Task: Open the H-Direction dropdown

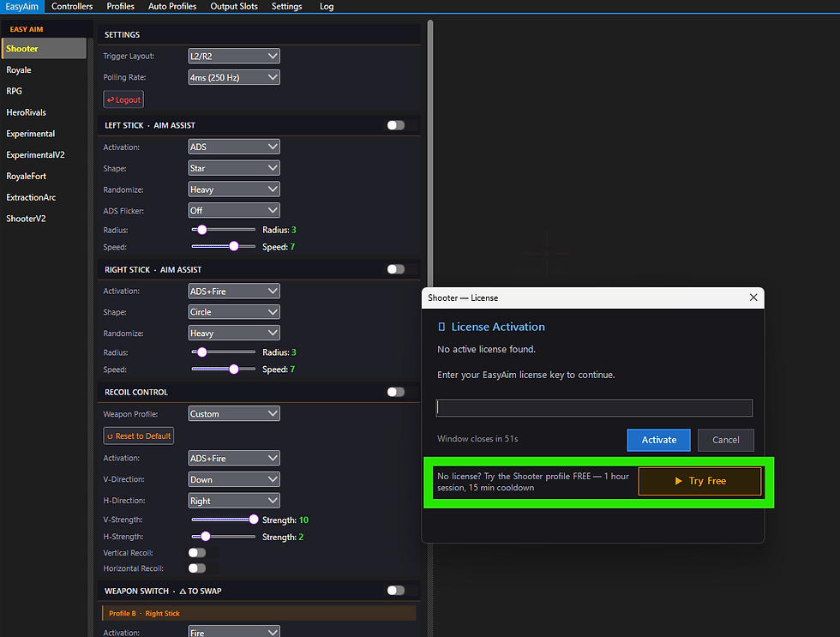Action: click(233, 501)
